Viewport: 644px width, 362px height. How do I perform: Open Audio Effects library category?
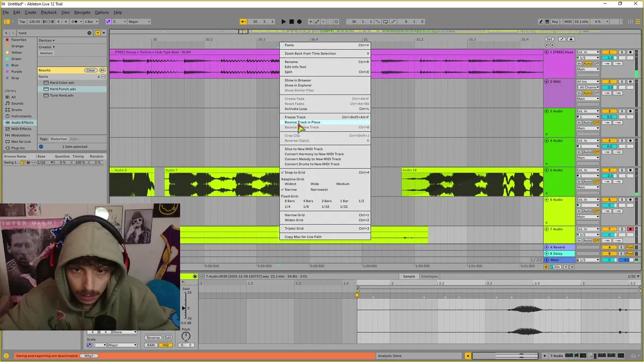point(22,123)
